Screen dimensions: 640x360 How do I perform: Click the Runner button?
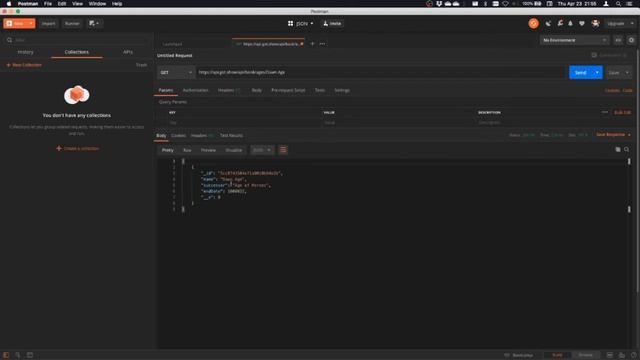point(72,24)
